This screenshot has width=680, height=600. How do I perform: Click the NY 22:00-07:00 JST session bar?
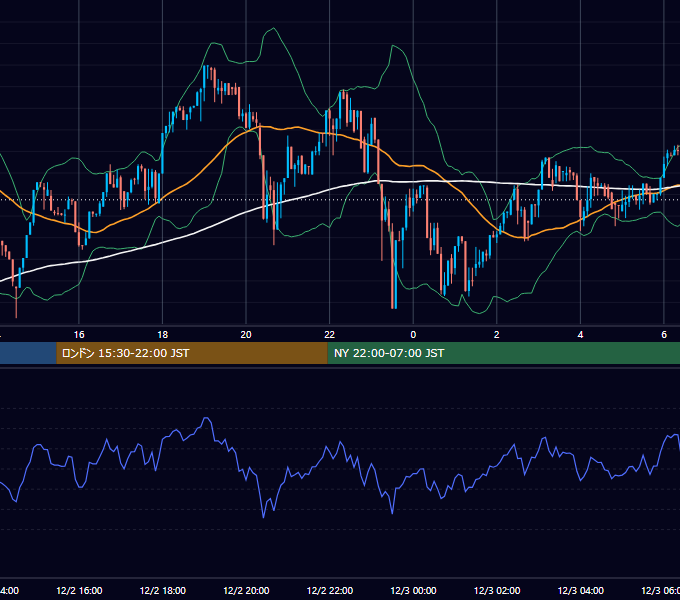coord(503,353)
